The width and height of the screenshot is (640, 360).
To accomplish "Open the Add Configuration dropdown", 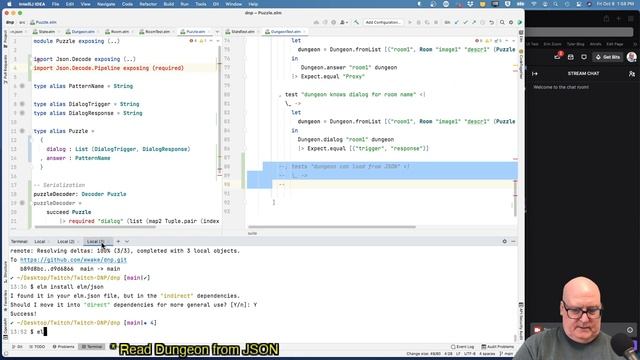I will click(x=383, y=22).
